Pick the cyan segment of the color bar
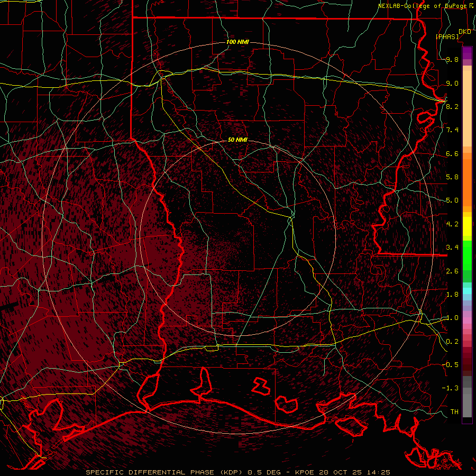The height and width of the screenshot is (476, 476). pos(467,291)
